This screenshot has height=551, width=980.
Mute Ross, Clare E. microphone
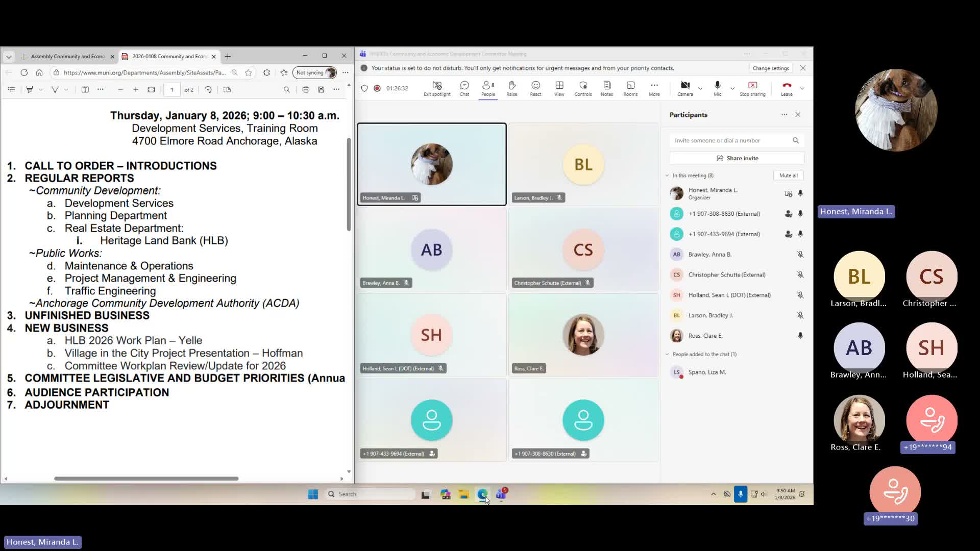(x=800, y=336)
